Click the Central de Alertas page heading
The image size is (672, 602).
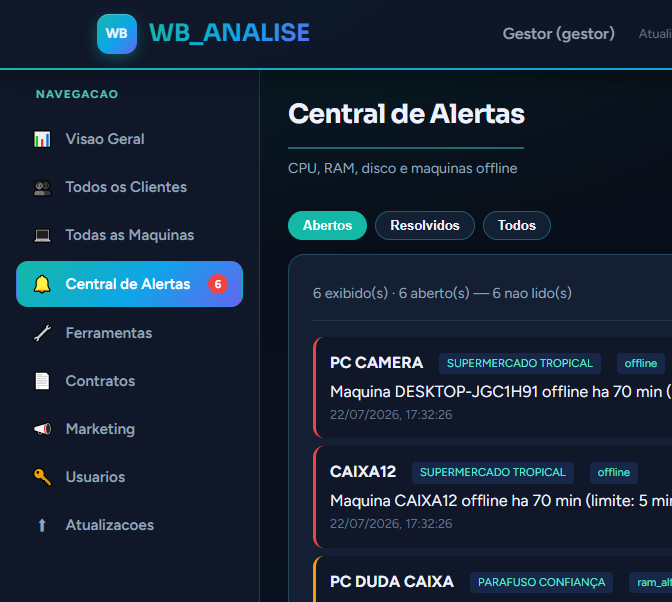point(406,114)
